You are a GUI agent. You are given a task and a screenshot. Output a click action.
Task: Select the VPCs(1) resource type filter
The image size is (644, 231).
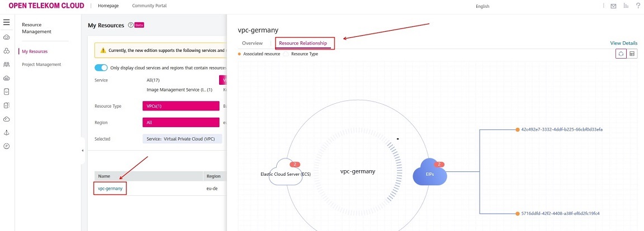pos(181,106)
